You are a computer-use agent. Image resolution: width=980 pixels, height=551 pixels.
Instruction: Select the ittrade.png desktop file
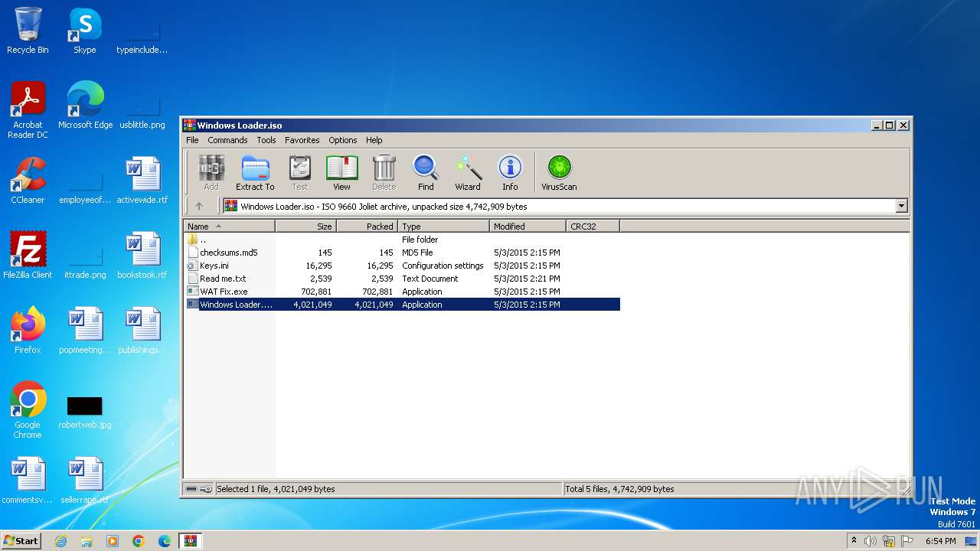[85, 261]
